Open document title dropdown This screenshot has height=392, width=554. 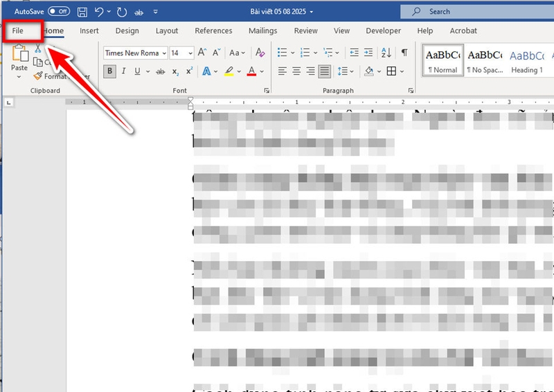click(311, 12)
